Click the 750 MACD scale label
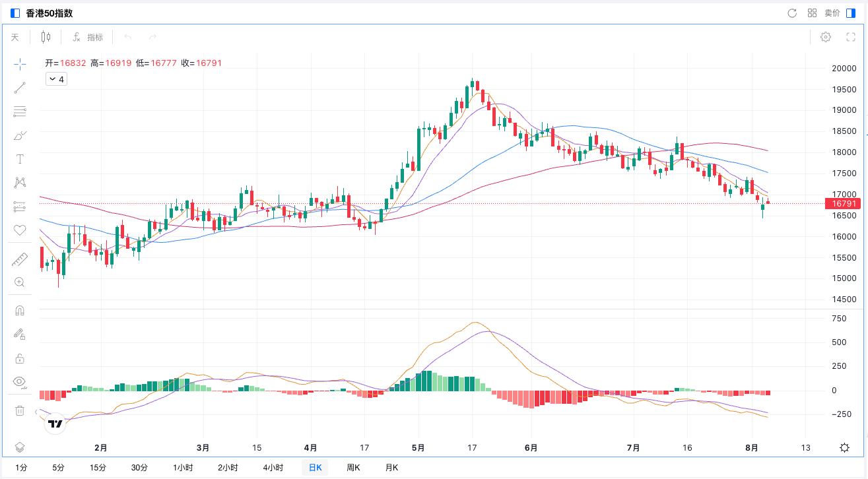This screenshot has width=868, height=479. tap(838, 319)
